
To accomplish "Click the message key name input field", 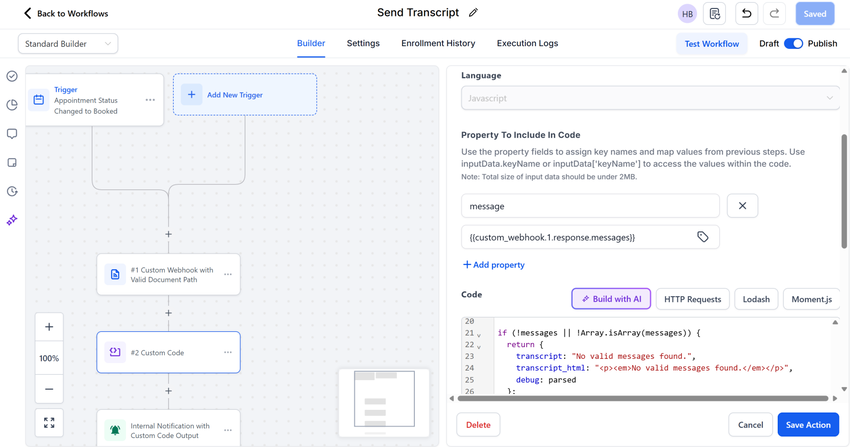I will (590, 206).
